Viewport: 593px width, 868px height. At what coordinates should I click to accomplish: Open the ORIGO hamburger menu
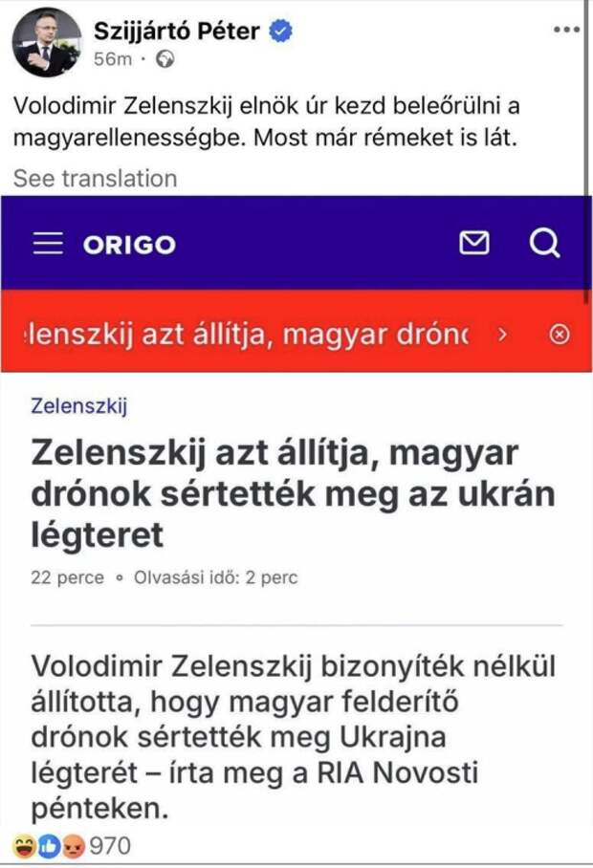point(48,245)
